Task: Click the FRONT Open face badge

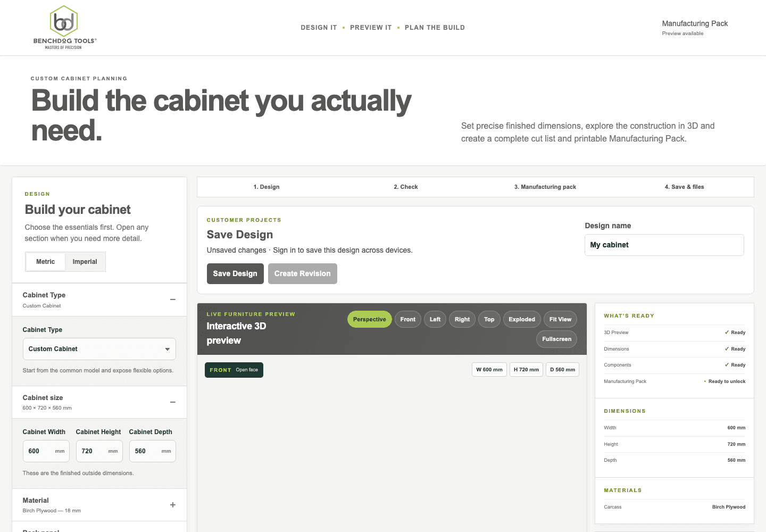Action: coord(234,370)
